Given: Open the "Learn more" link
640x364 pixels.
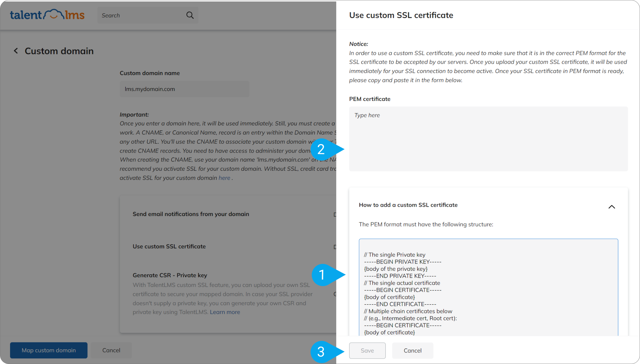Looking at the screenshot, I should pyautogui.click(x=225, y=312).
